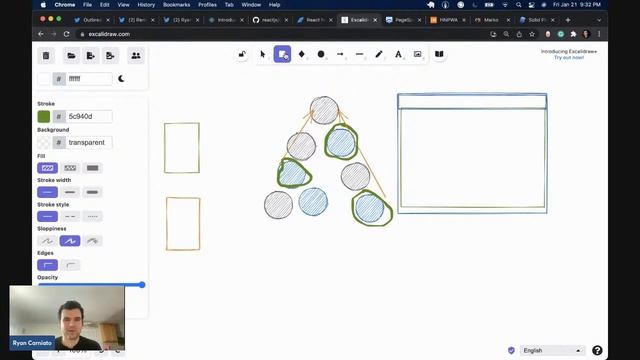Switch to the GitHub react browser tab

point(270,20)
